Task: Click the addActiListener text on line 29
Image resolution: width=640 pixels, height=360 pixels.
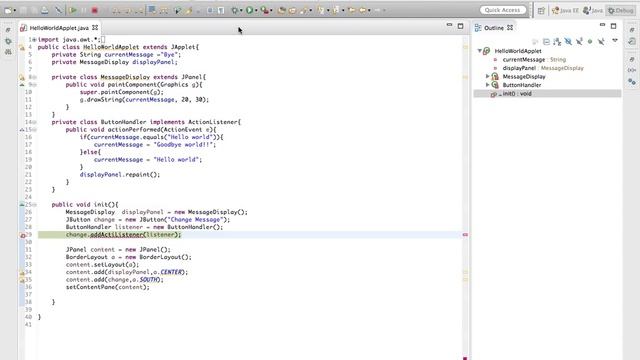Action: pos(117,235)
